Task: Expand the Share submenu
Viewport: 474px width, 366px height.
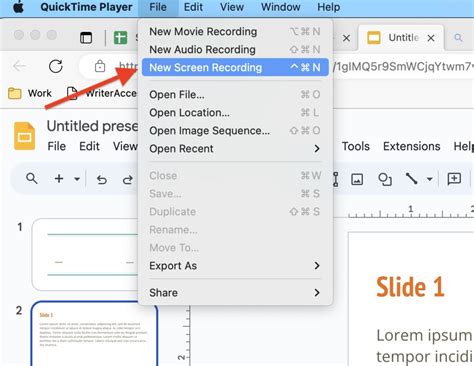Action: 235,293
